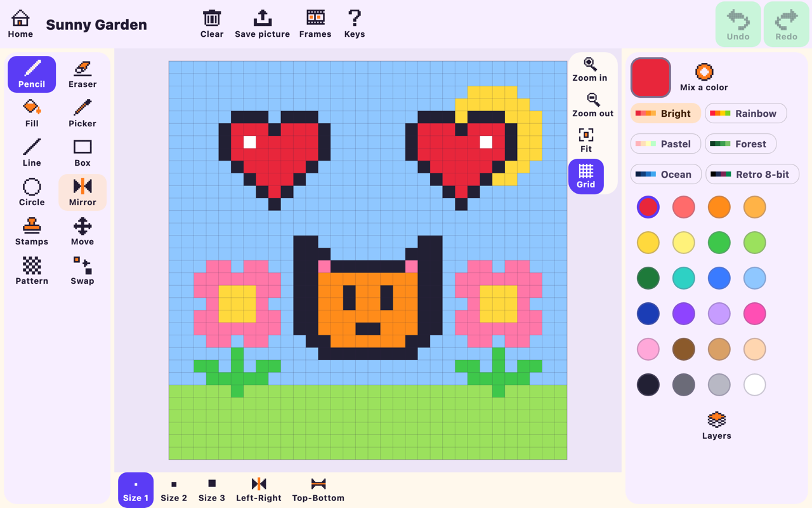Enable Left-Right mirror symmetry

point(259,490)
